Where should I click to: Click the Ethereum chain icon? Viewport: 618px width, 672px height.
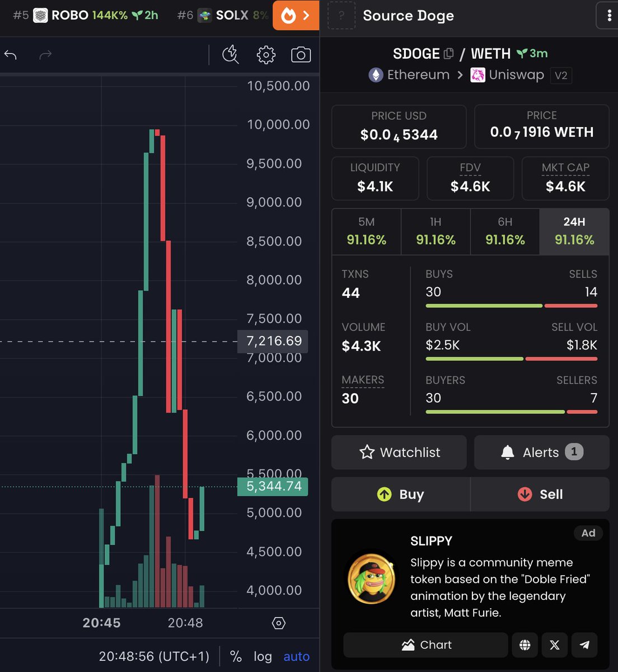pos(376,75)
